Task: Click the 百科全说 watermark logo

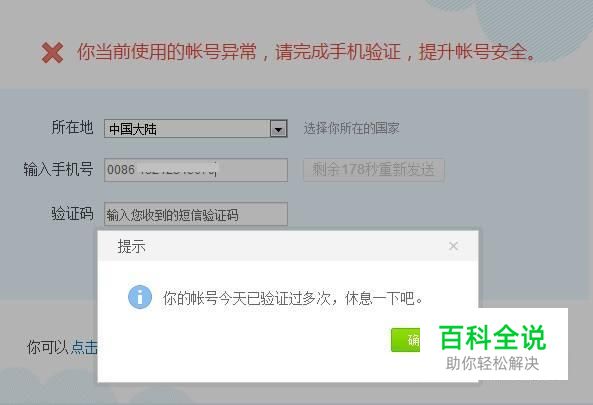Action: pyautogui.click(x=492, y=338)
